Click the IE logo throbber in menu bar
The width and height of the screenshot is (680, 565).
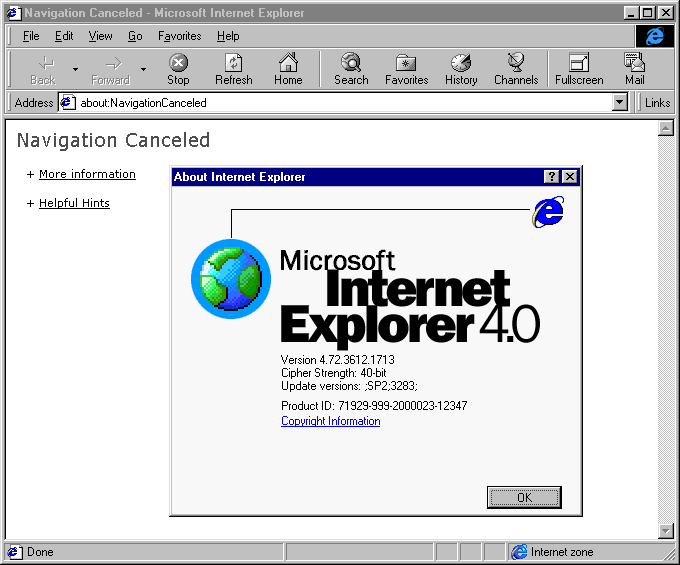tap(655, 36)
